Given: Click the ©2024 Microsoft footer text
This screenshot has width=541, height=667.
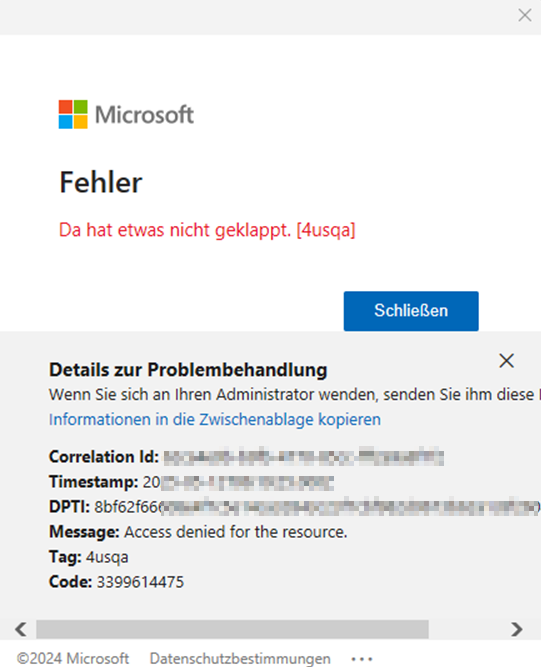Looking at the screenshot, I should [x=73, y=658].
